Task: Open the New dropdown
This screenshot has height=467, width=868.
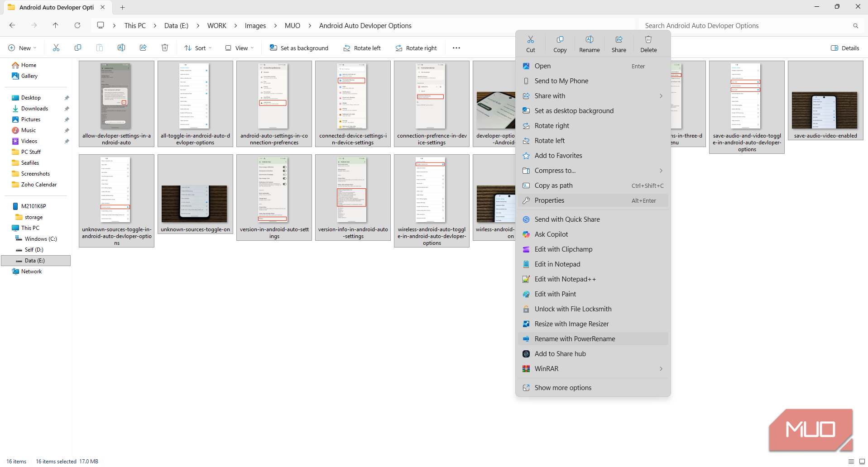Action: click(x=22, y=48)
